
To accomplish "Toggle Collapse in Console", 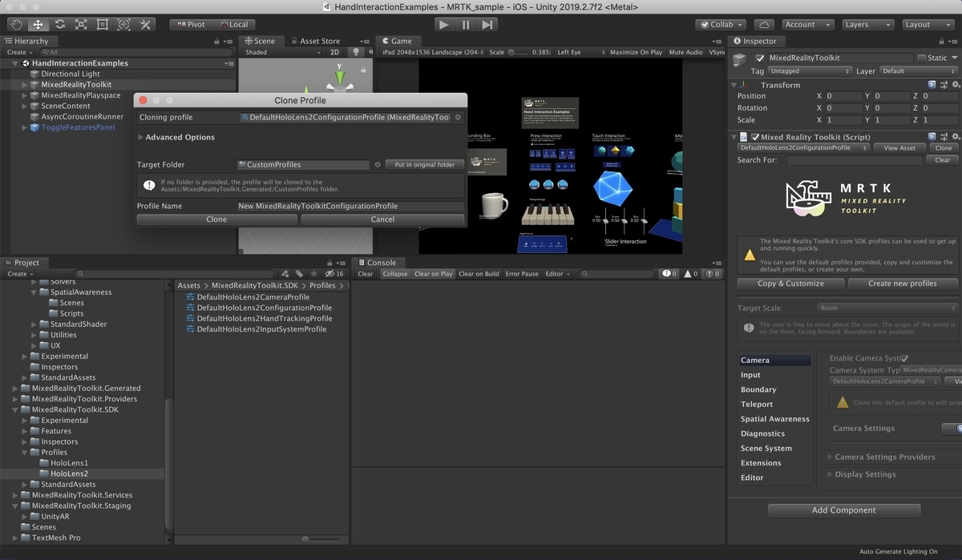I will pyautogui.click(x=394, y=274).
